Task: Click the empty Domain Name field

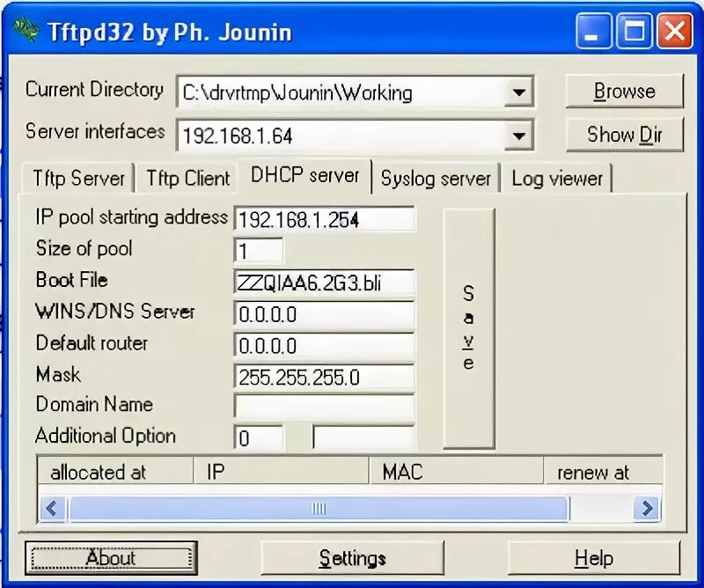Action: [x=324, y=407]
